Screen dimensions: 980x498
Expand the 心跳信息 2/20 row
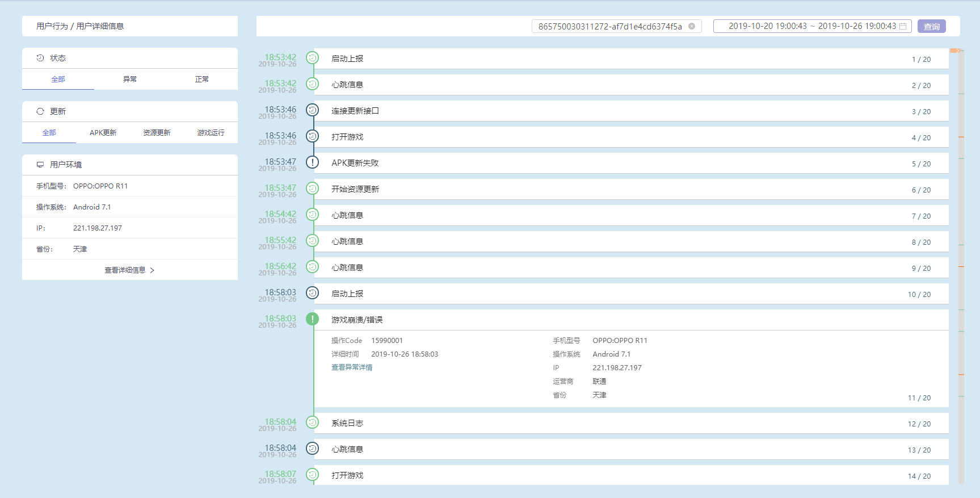click(631, 85)
